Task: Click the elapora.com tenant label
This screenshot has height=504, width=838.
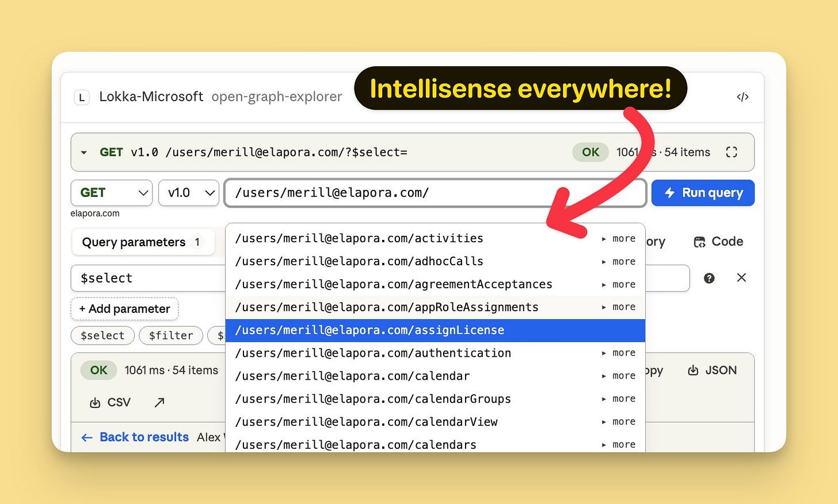Action: tap(95, 213)
